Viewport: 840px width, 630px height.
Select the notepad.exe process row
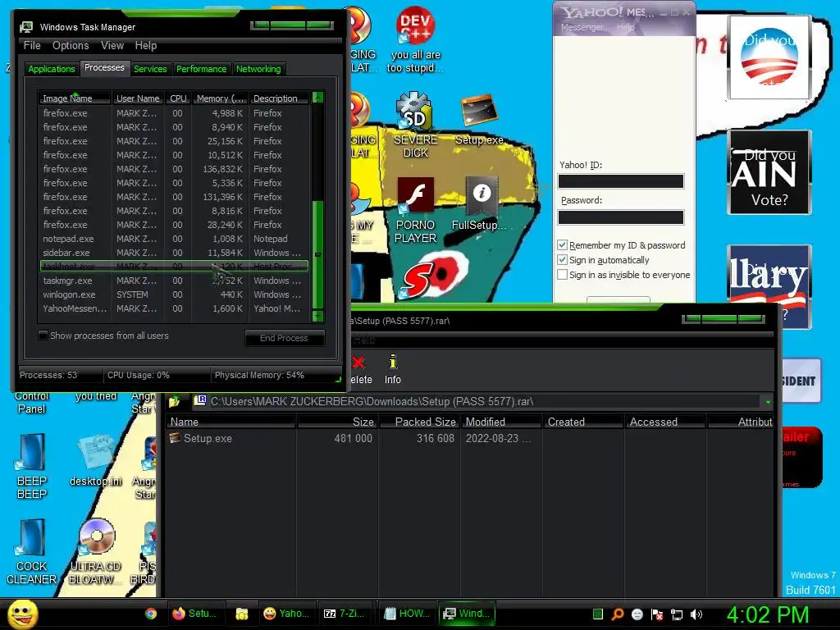tap(174, 239)
